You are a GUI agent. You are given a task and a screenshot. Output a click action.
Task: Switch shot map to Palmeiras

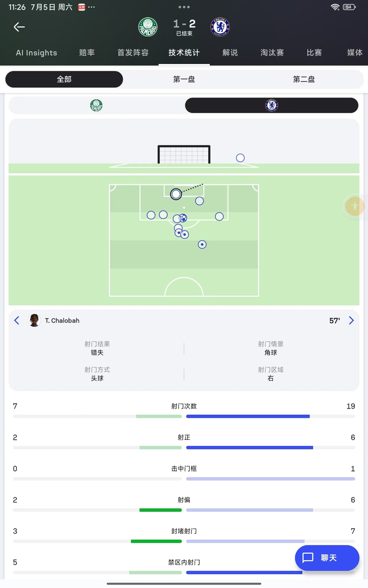pos(96,106)
